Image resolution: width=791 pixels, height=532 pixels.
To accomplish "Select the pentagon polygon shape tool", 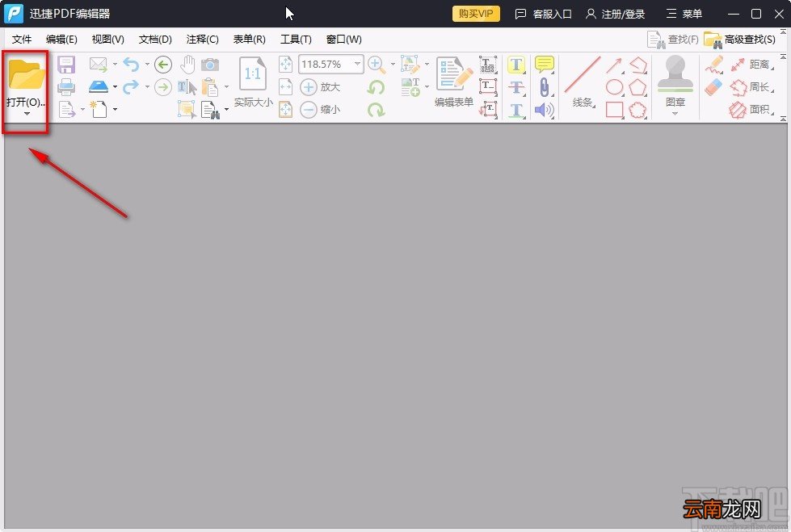I will click(638, 86).
